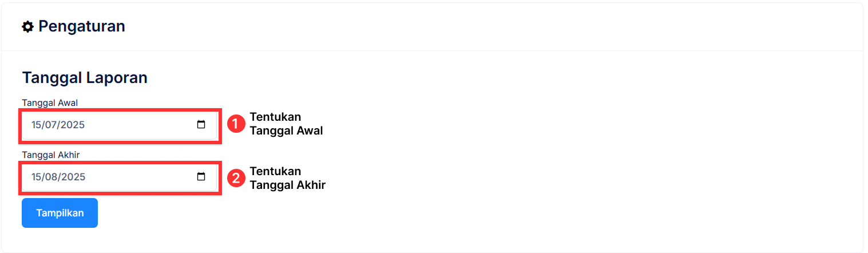Select year "2025" in Tanggal Awal
This screenshot has height=253, width=868.
coord(73,125)
